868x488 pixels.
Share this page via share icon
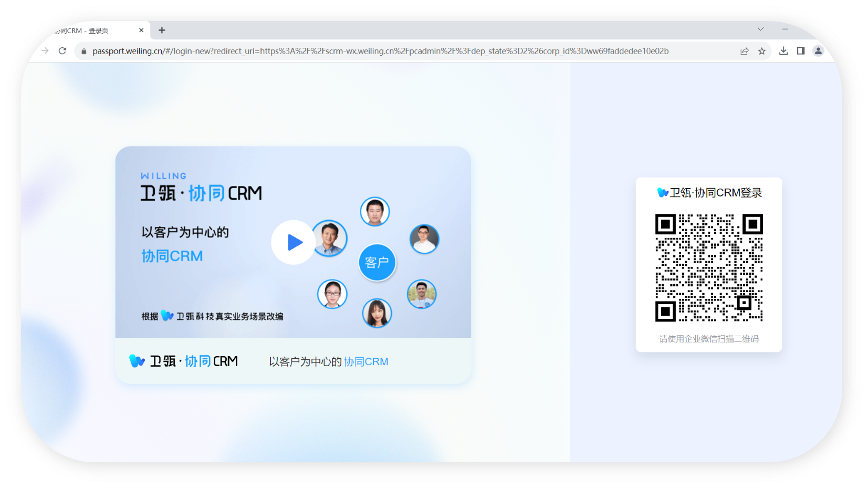(x=745, y=51)
